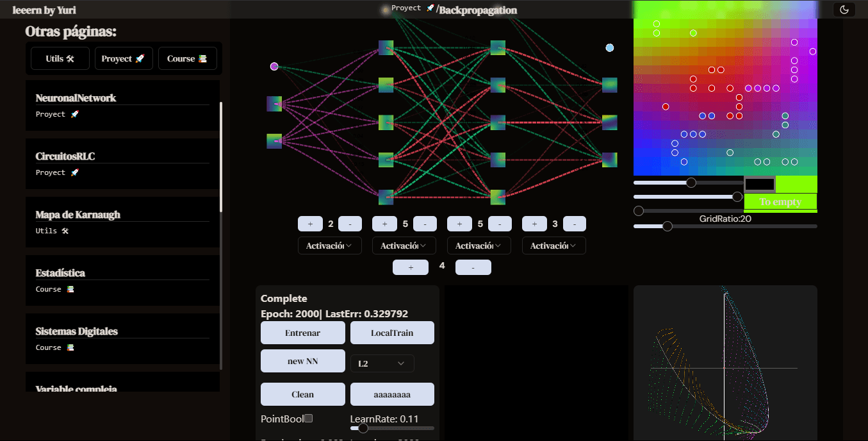
Task: Click minus on the 3-neuron output layer
Action: pos(575,224)
